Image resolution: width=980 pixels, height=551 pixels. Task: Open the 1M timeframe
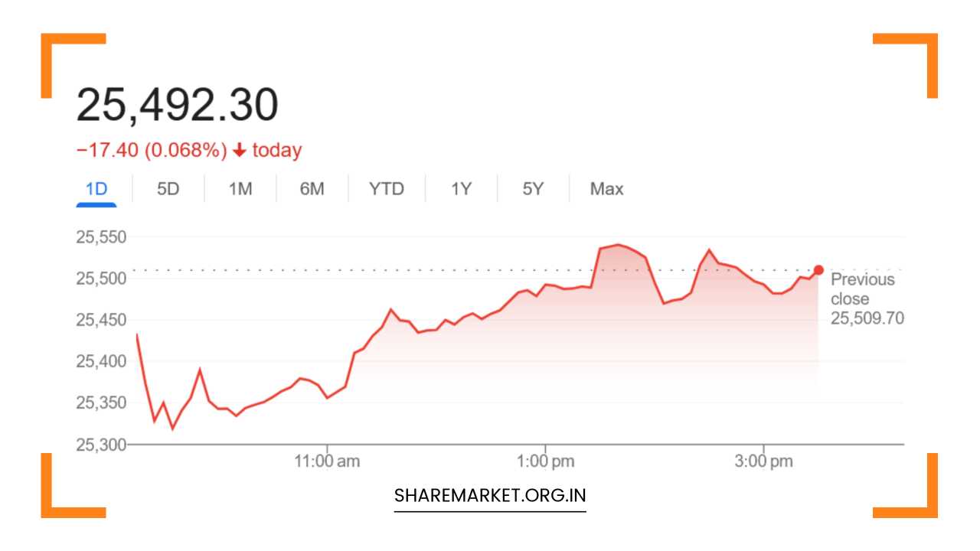click(x=240, y=188)
